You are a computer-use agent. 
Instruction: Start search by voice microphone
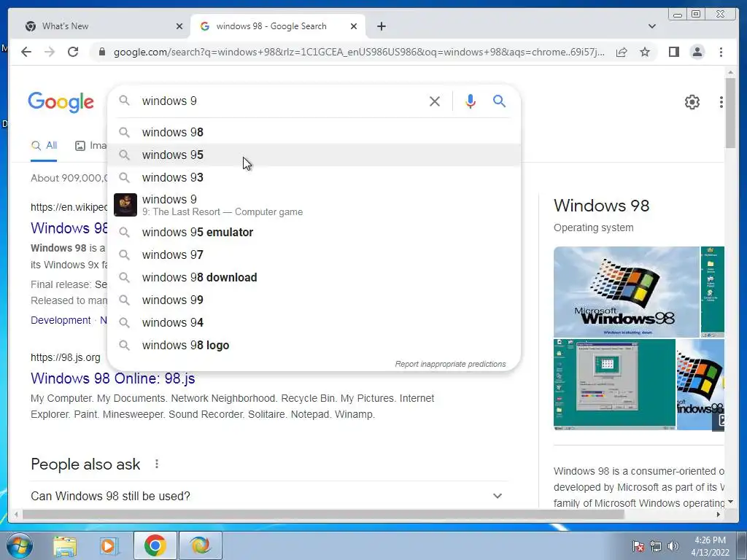pos(471,101)
